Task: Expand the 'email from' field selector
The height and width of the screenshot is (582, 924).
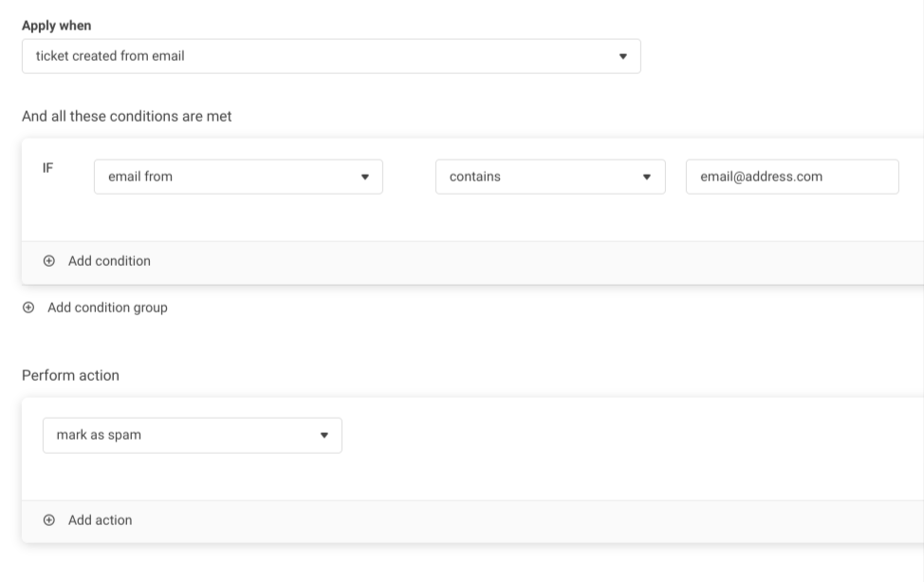Action: [x=237, y=177]
